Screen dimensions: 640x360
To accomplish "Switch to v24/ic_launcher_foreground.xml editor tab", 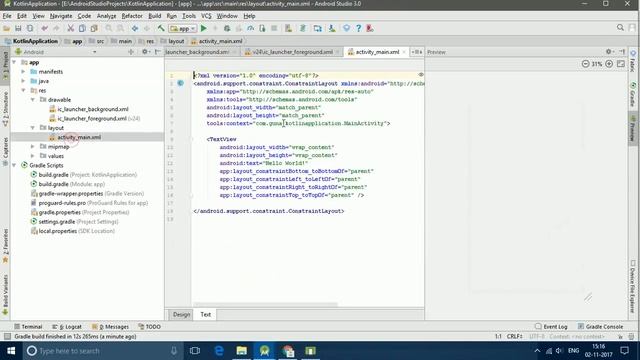I will click(x=292, y=52).
